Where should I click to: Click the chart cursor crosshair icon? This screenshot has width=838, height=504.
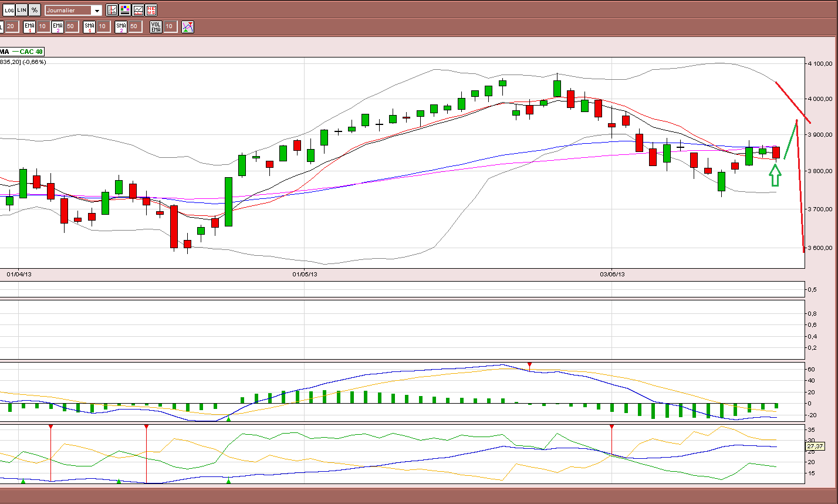(x=112, y=10)
